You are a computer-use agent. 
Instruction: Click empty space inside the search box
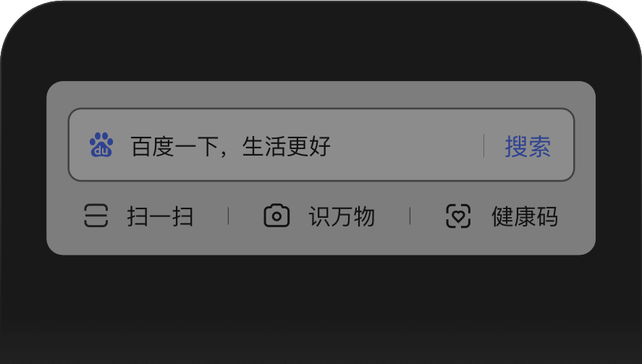point(405,145)
